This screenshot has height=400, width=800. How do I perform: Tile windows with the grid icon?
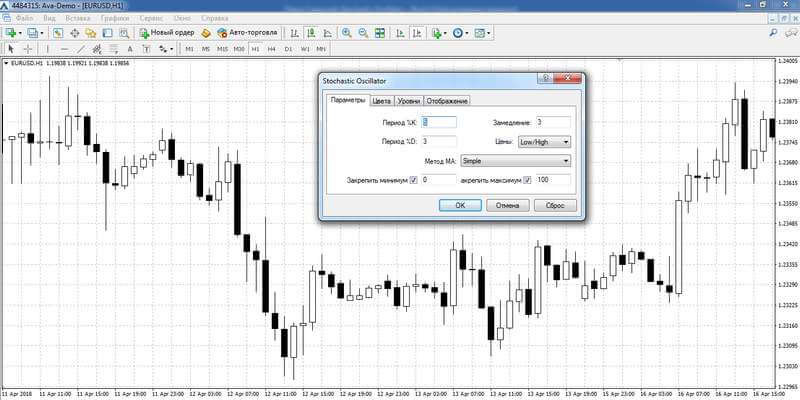pyautogui.click(x=380, y=33)
